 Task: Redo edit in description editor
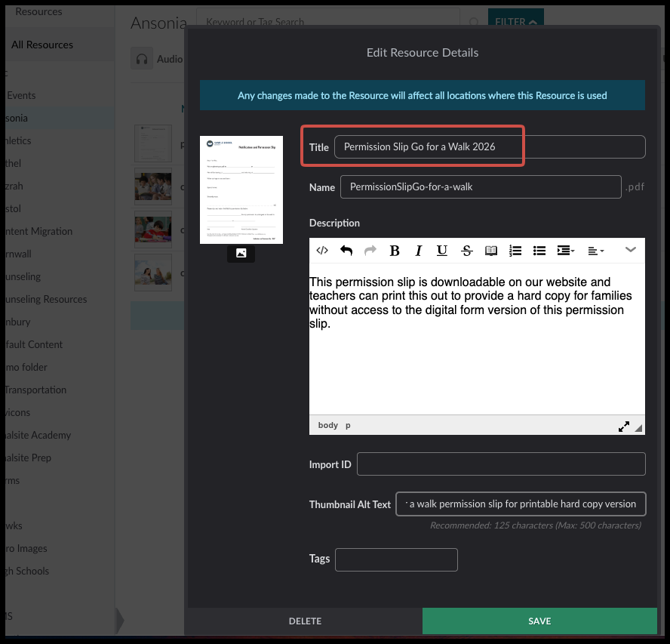coord(370,251)
